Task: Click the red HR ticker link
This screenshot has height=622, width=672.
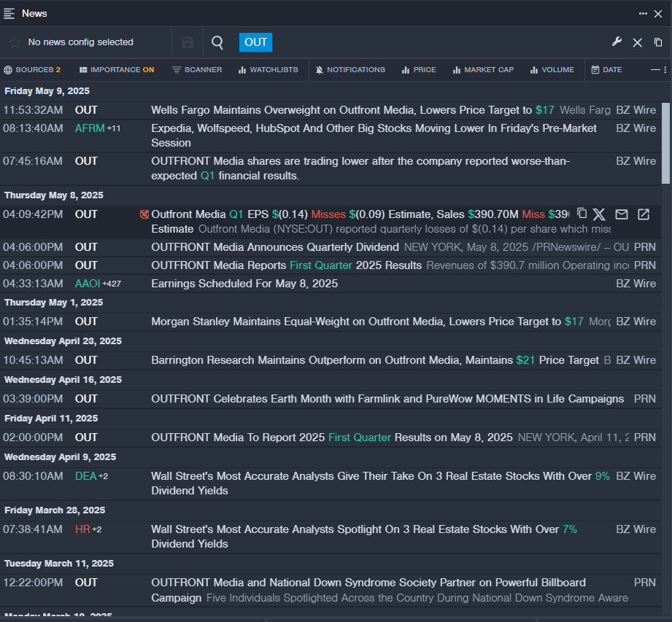Action: (82, 529)
